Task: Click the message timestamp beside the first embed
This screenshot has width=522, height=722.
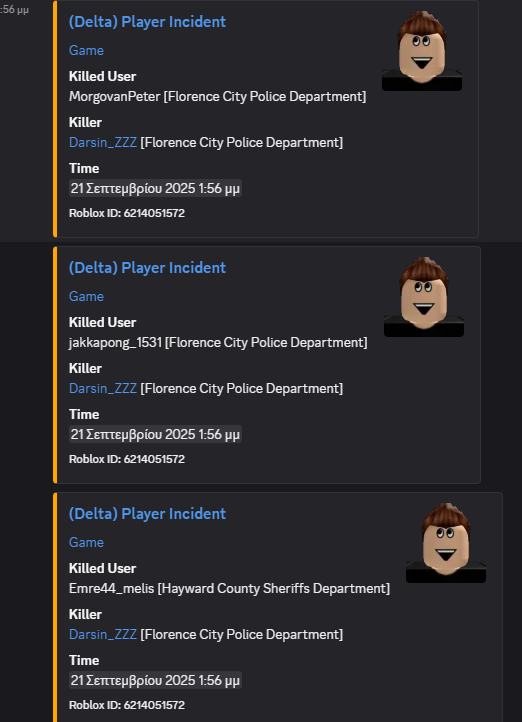Action: 14,9
